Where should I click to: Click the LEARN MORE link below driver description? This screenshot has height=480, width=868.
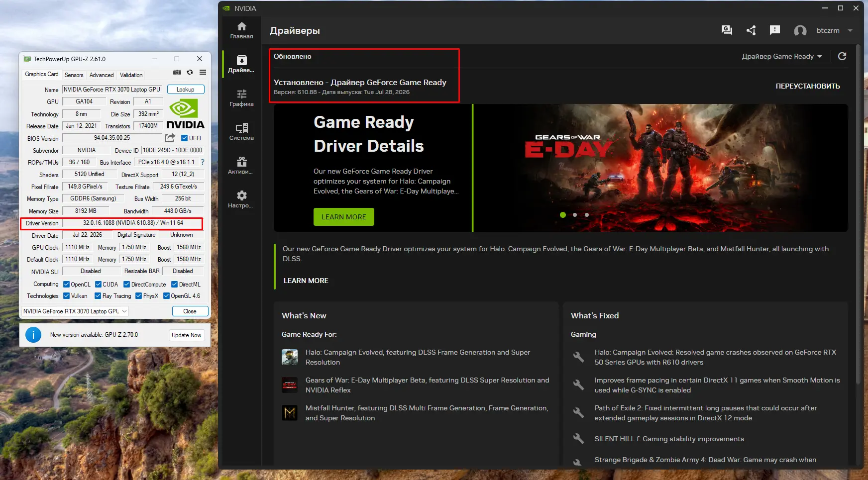(x=306, y=281)
